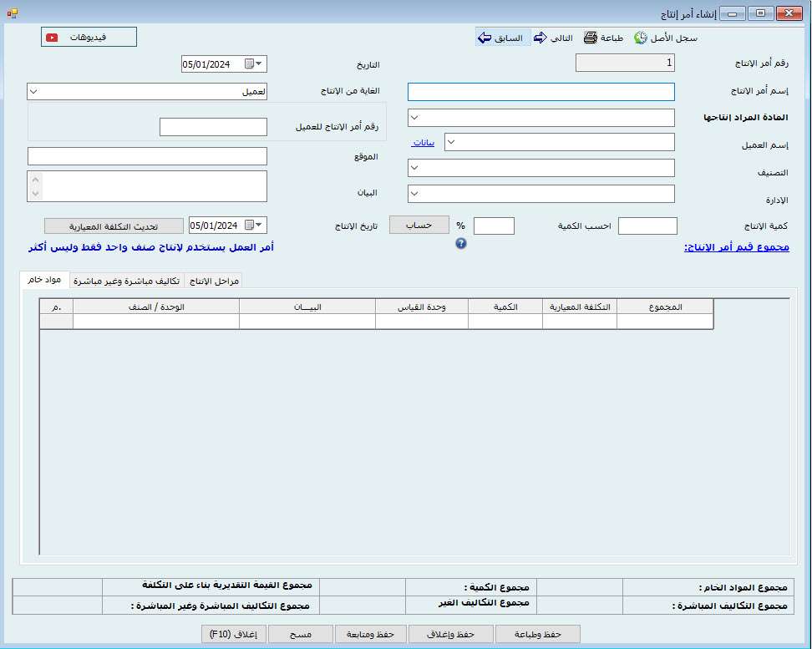Open the original record (سجل الأصل) icon
Screen dimensions: 812x649
[641, 38]
